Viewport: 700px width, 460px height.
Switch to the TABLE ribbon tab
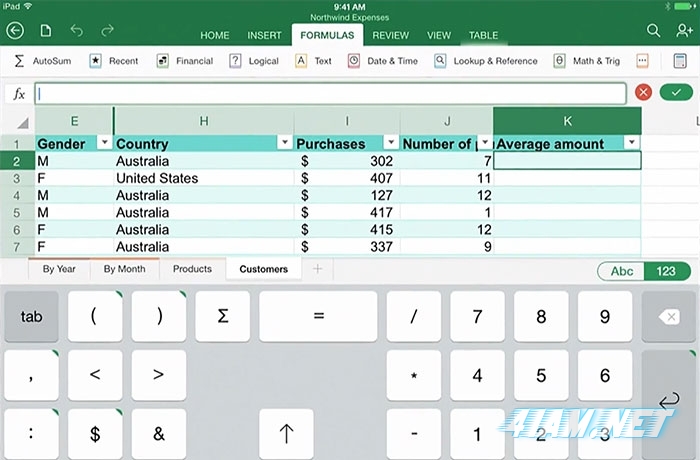(483, 35)
